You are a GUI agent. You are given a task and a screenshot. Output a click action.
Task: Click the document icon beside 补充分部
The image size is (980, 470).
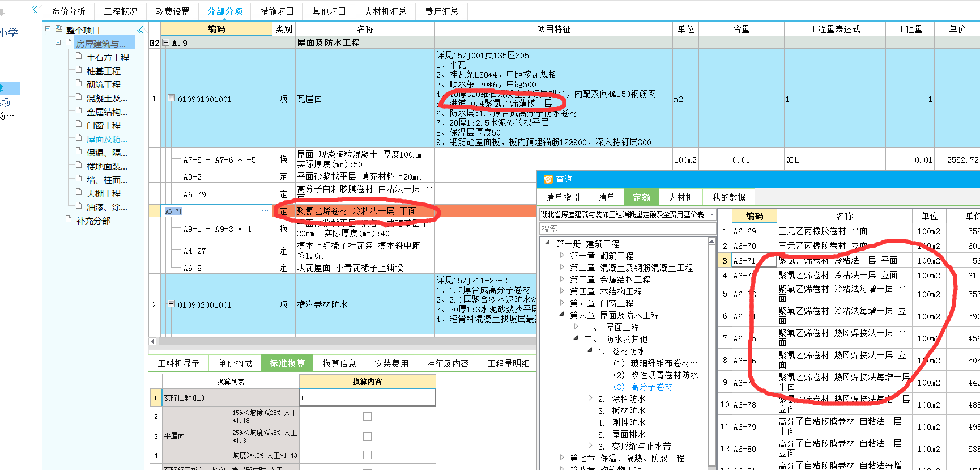tap(69, 219)
